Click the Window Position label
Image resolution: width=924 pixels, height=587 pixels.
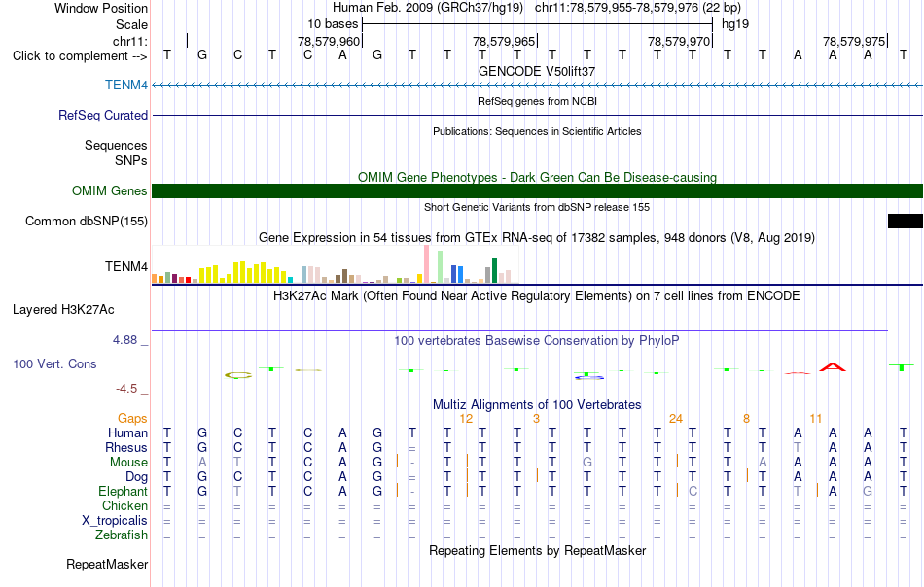tap(101, 8)
